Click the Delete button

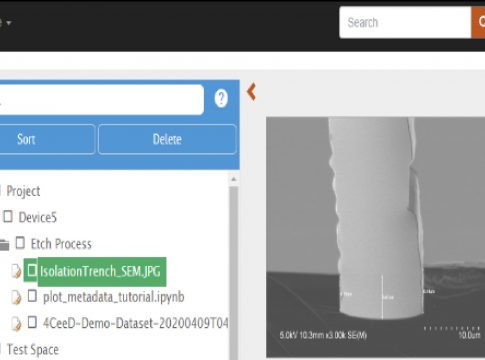click(x=167, y=139)
